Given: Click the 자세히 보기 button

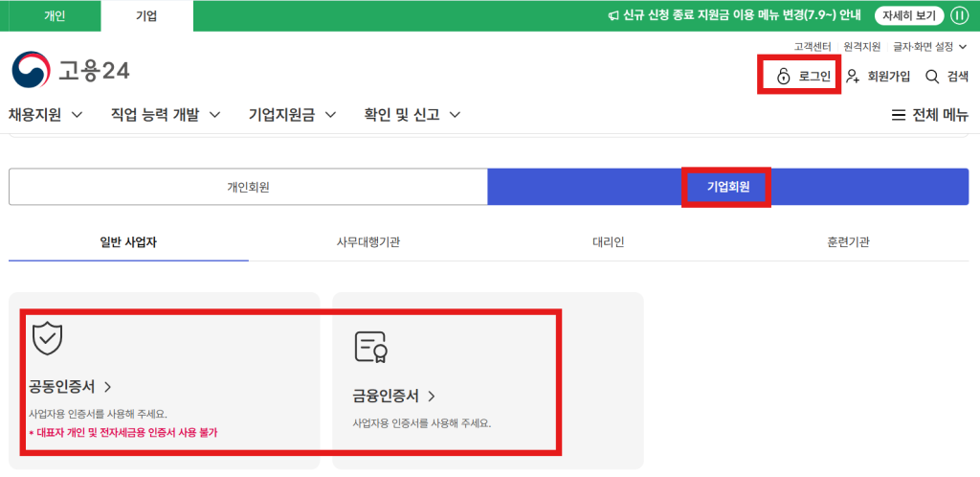Looking at the screenshot, I should (x=909, y=15).
